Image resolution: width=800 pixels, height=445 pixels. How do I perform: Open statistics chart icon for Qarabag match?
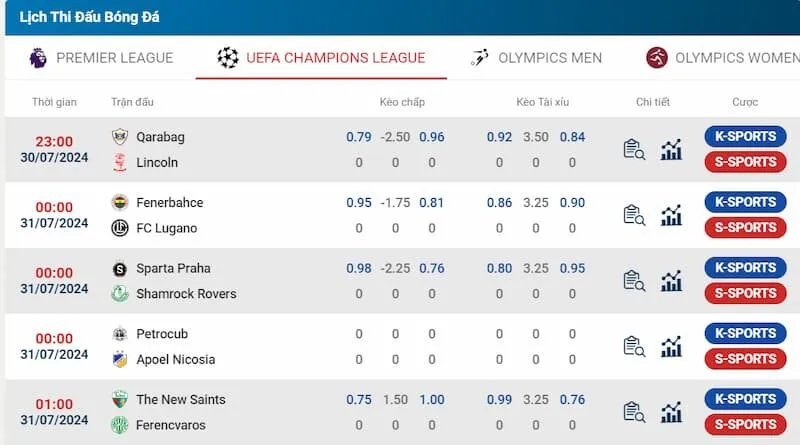coord(671,150)
